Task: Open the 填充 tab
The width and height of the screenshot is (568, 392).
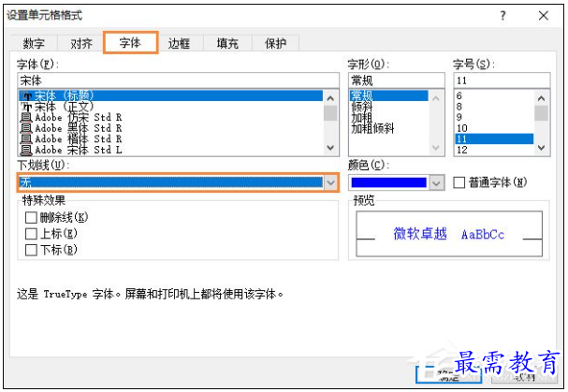Action: (227, 43)
